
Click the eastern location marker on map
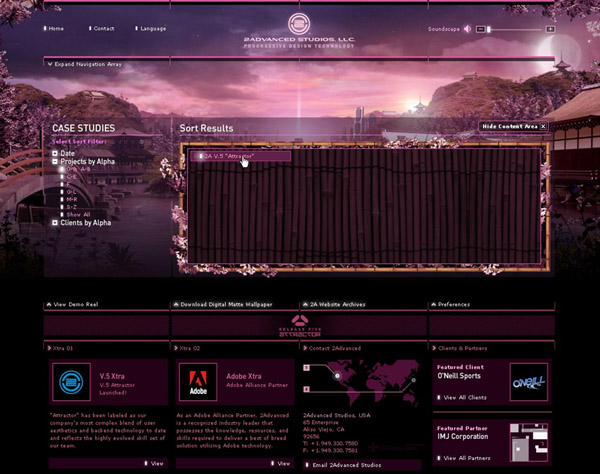click(413, 380)
